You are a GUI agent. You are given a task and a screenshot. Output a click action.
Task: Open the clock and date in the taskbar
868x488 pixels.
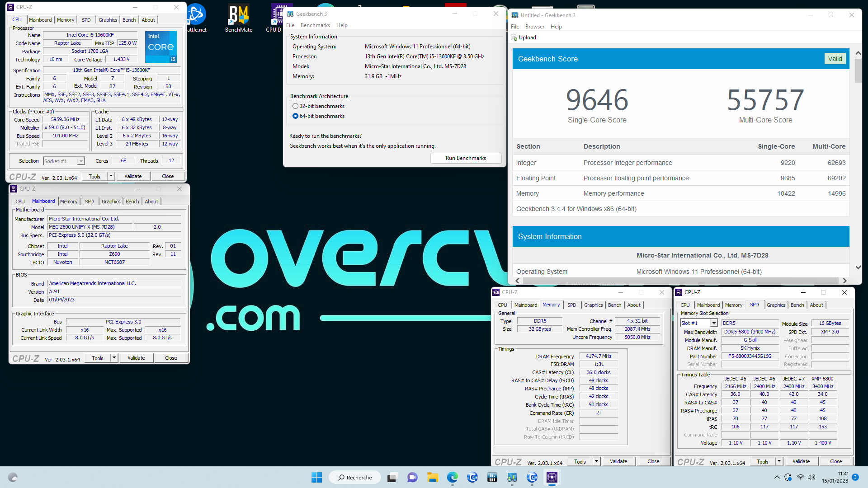(835, 477)
